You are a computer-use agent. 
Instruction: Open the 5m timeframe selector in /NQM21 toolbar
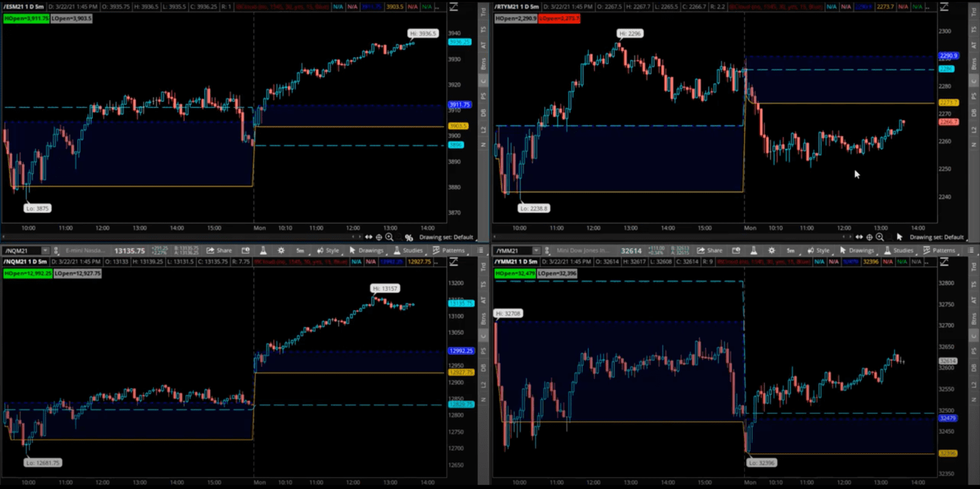click(300, 251)
